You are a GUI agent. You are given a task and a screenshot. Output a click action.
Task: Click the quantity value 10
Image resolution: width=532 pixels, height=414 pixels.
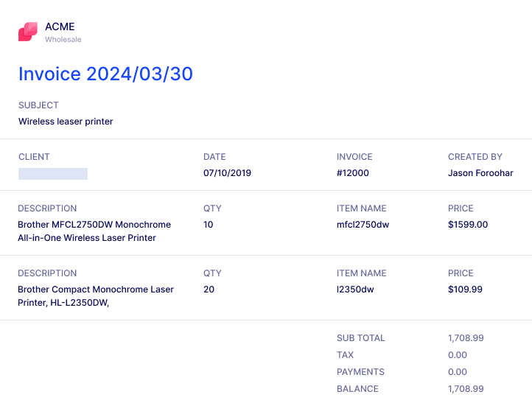coord(209,225)
